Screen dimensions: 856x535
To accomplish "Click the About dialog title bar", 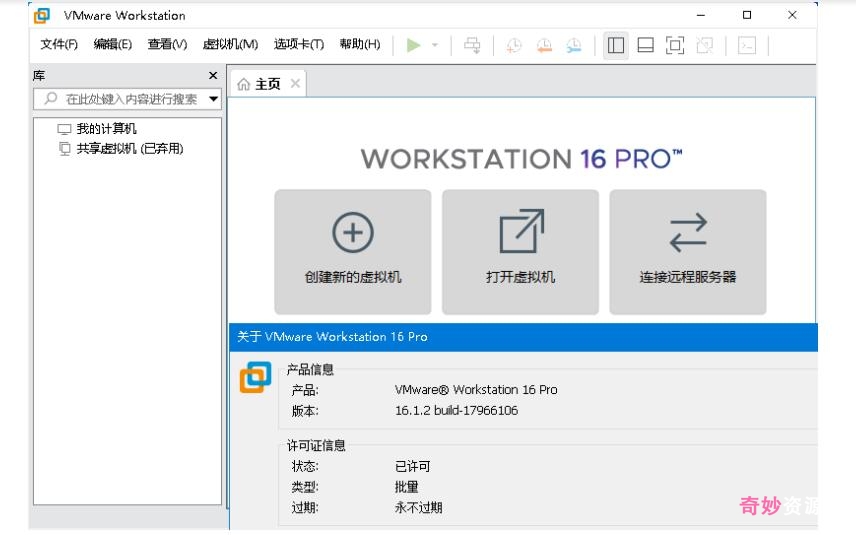I will pos(523,337).
